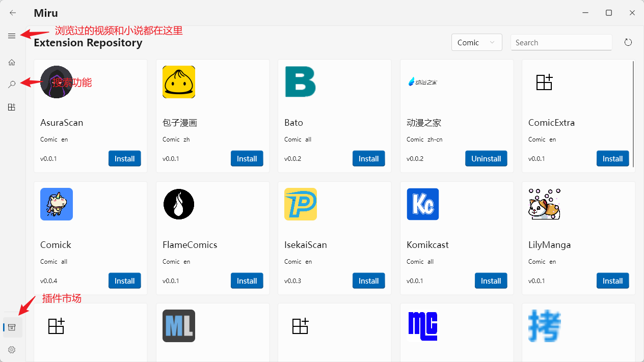Install the Comick extension

pos(124,281)
